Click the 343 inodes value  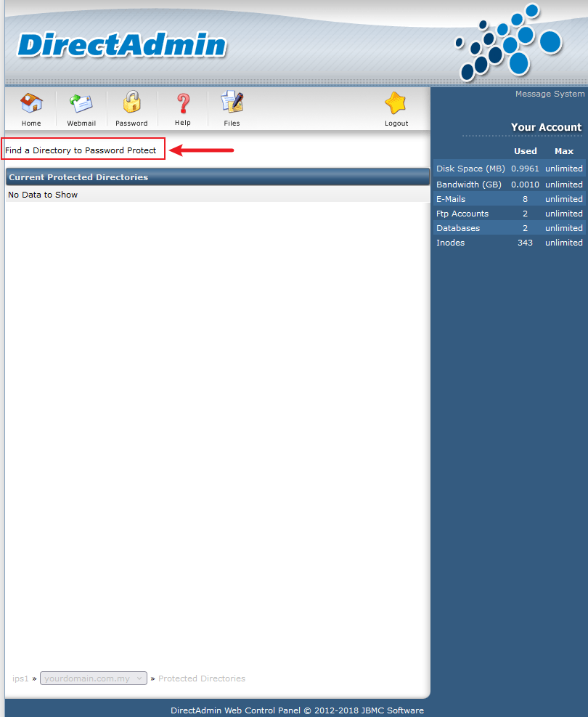coord(525,243)
